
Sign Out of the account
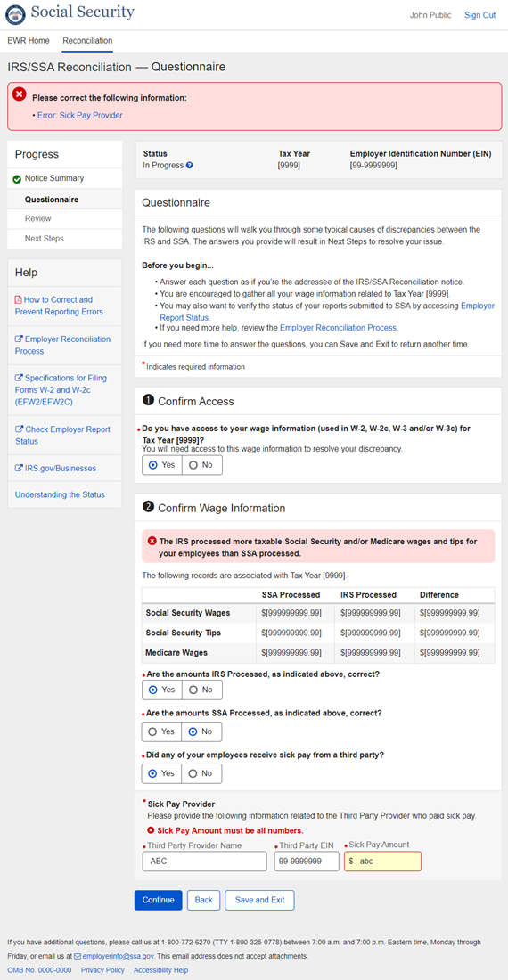[479, 15]
